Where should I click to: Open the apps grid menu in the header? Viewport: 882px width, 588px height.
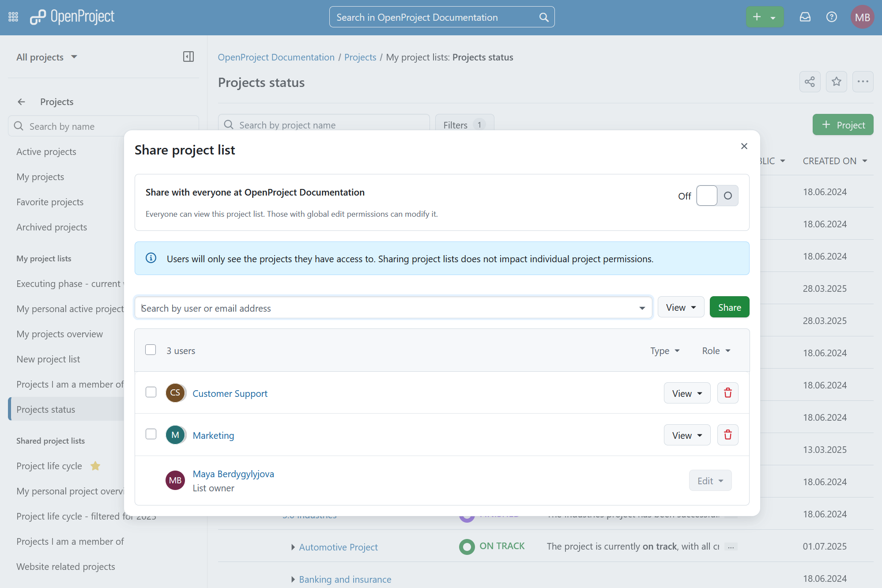[13, 17]
